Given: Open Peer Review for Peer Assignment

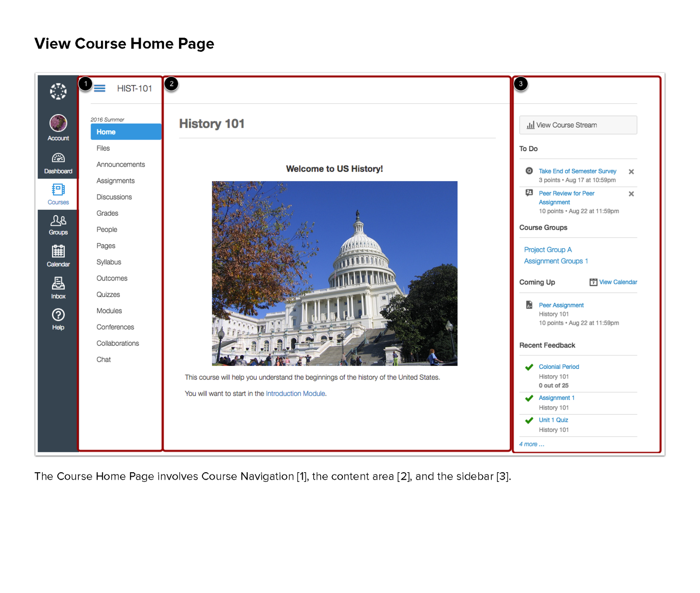Looking at the screenshot, I should click(567, 198).
